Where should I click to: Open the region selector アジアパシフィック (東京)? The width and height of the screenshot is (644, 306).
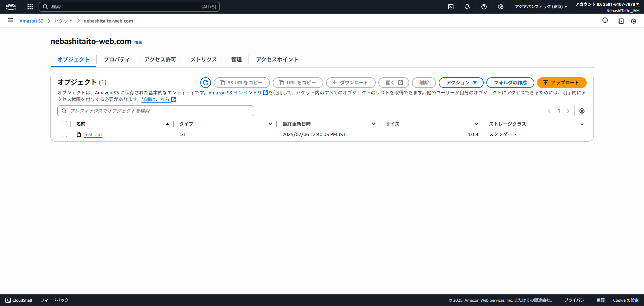click(541, 7)
